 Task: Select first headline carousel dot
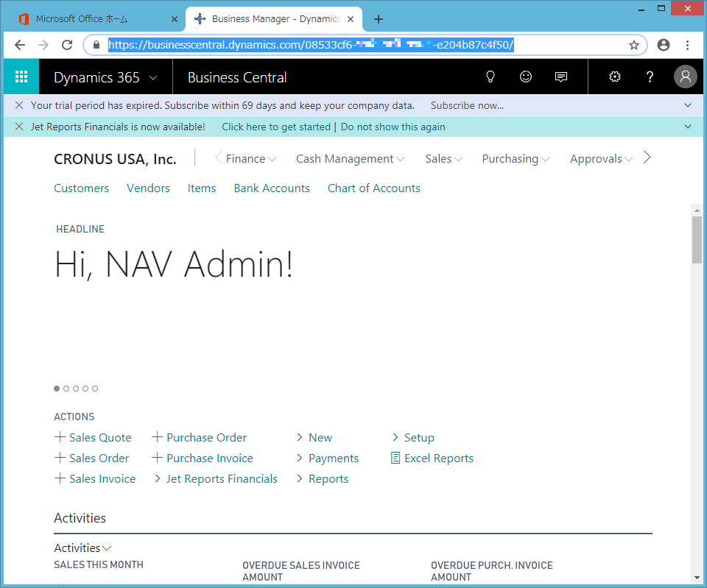pyautogui.click(x=57, y=389)
